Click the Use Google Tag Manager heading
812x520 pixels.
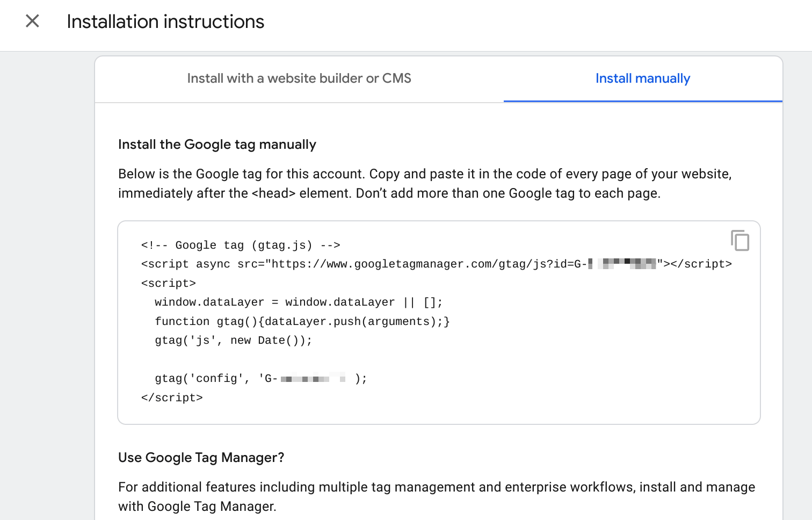click(201, 457)
